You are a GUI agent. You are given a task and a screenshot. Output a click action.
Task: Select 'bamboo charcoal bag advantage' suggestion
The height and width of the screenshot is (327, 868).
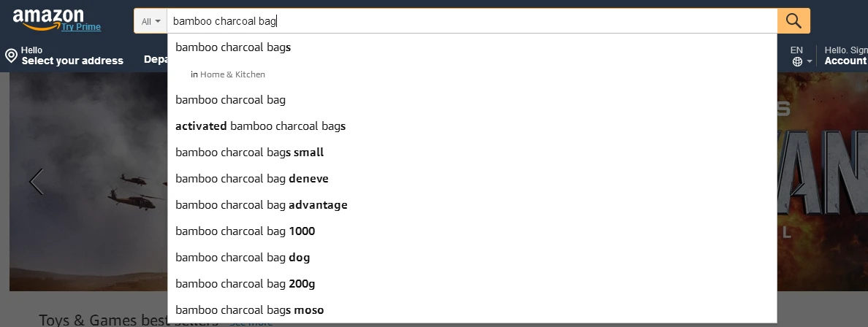click(x=472, y=204)
